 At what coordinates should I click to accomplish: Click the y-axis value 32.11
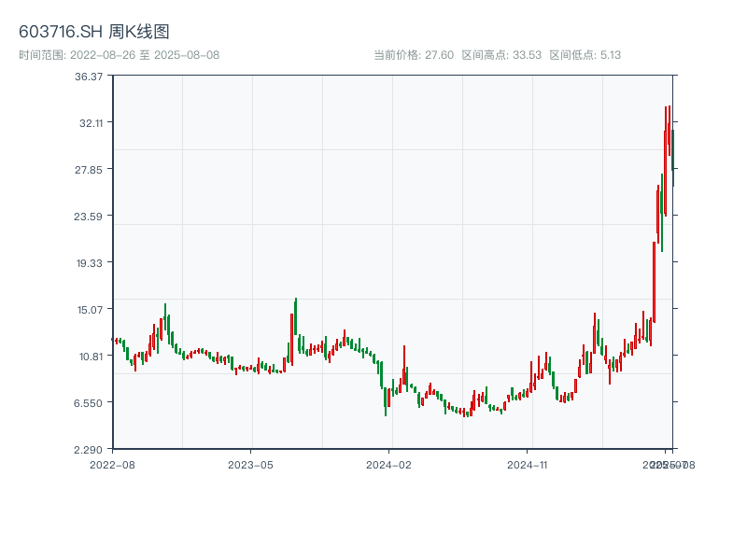[x=91, y=123]
